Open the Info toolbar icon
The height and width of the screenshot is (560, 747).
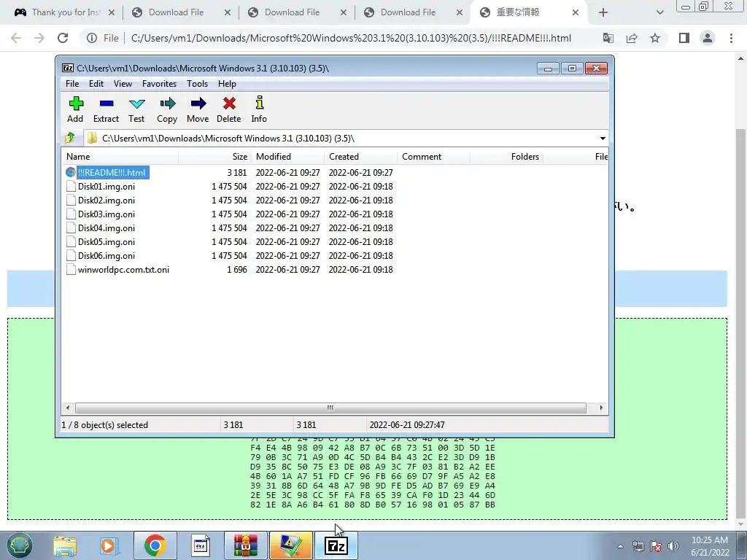[x=259, y=109]
